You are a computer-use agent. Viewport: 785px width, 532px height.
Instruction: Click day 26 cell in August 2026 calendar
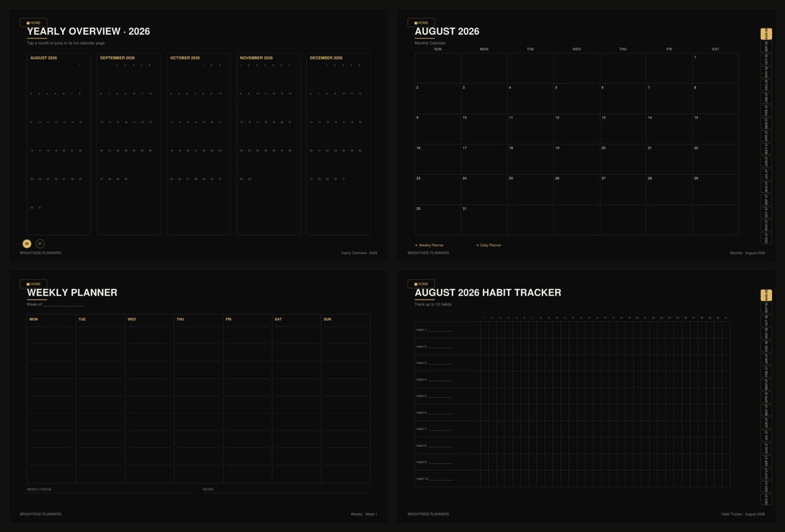[x=577, y=190]
